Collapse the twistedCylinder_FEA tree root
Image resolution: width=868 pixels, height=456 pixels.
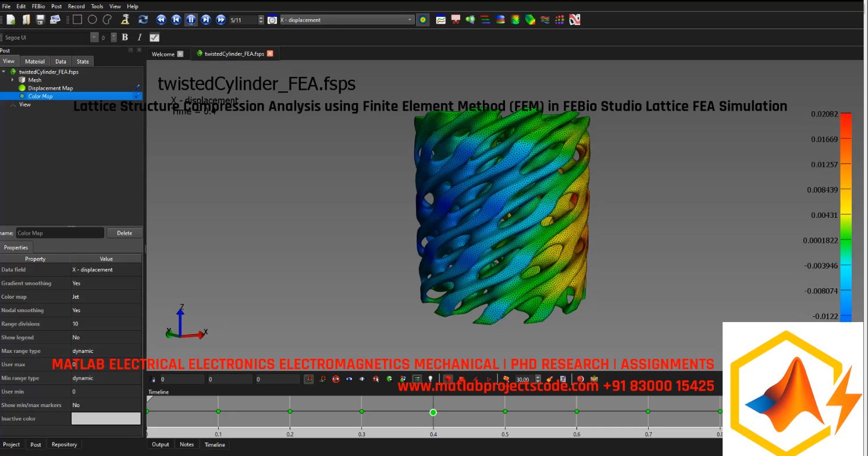pyautogui.click(x=5, y=72)
